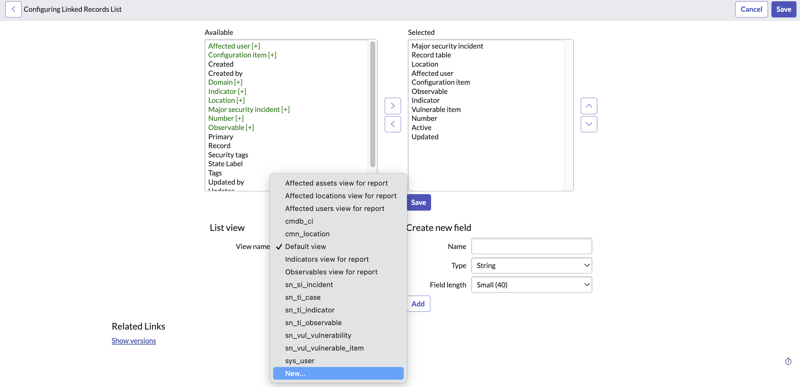Select 'Created' in Available list
The image size is (800, 387).
point(221,64)
